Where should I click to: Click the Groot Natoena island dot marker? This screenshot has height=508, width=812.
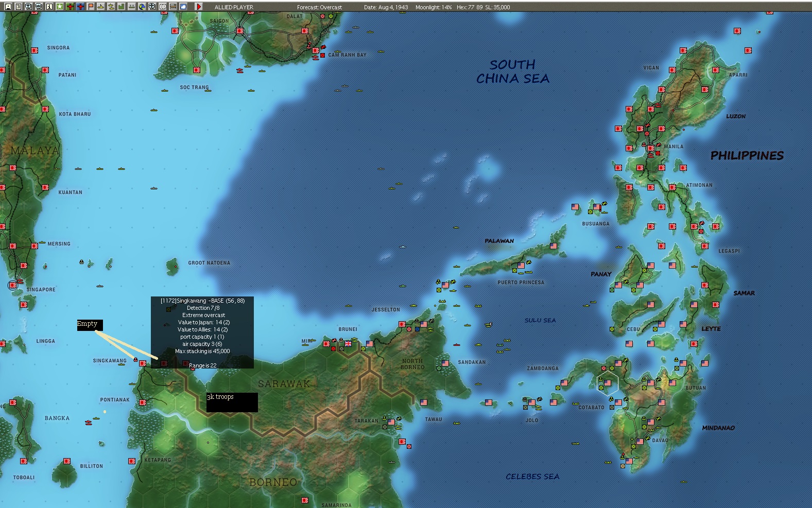pos(176,266)
